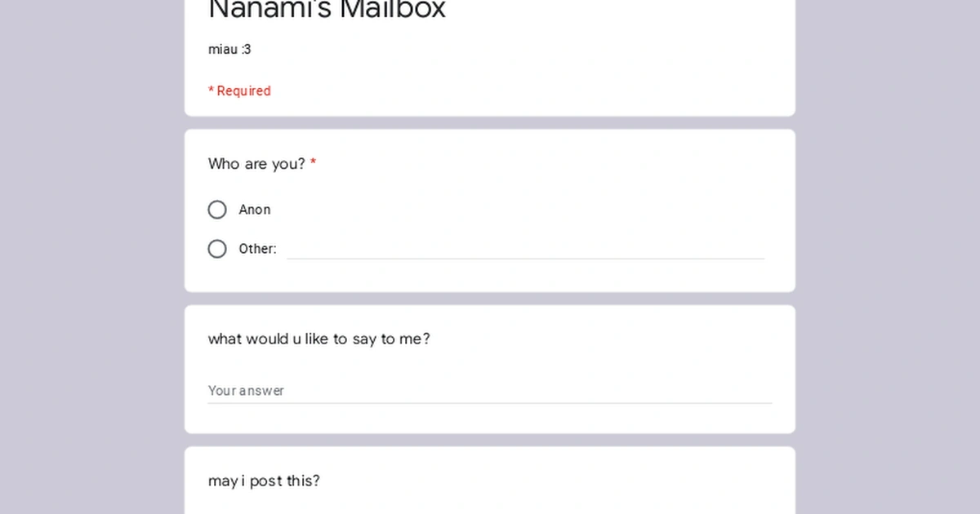Click the red asterisk after "Who are you?"
This screenshot has width=980, height=514.
pyautogui.click(x=313, y=163)
